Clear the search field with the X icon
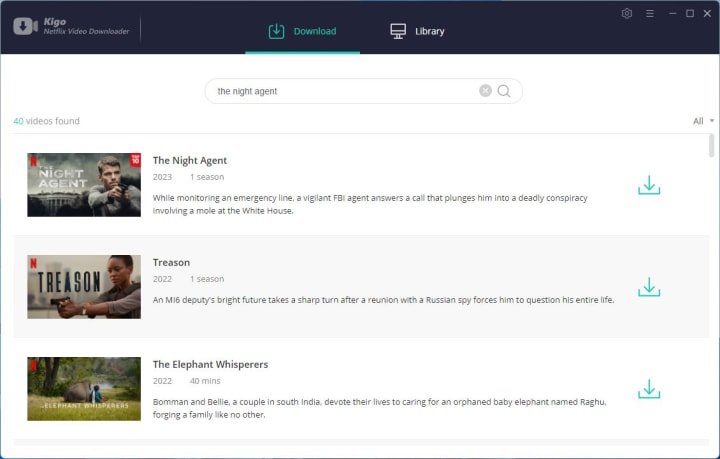The height and width of the screenshot is (459, 720). click(485, 91)
